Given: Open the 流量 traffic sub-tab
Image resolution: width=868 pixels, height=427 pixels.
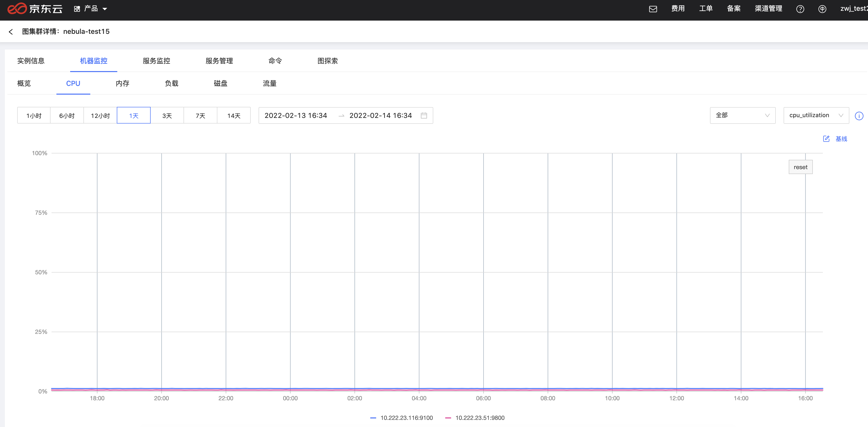Looking at the screenshot, I should coord(270,84).
